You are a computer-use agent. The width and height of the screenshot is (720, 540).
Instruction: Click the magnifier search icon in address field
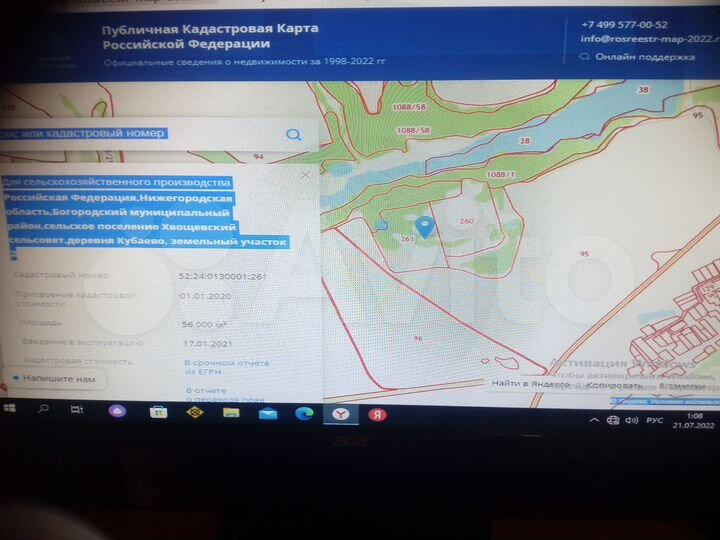[293, 135]
